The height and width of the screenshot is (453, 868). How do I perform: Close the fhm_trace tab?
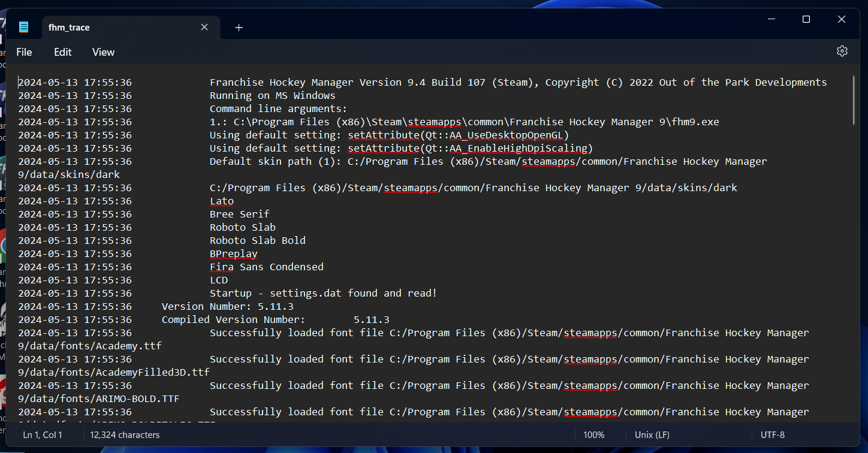(x=204, y=28)
